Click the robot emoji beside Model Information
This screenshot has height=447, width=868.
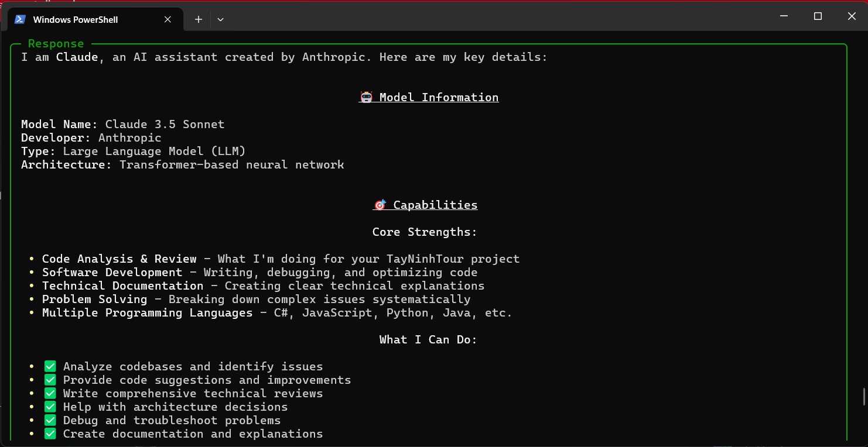click(x=366, y=97)
